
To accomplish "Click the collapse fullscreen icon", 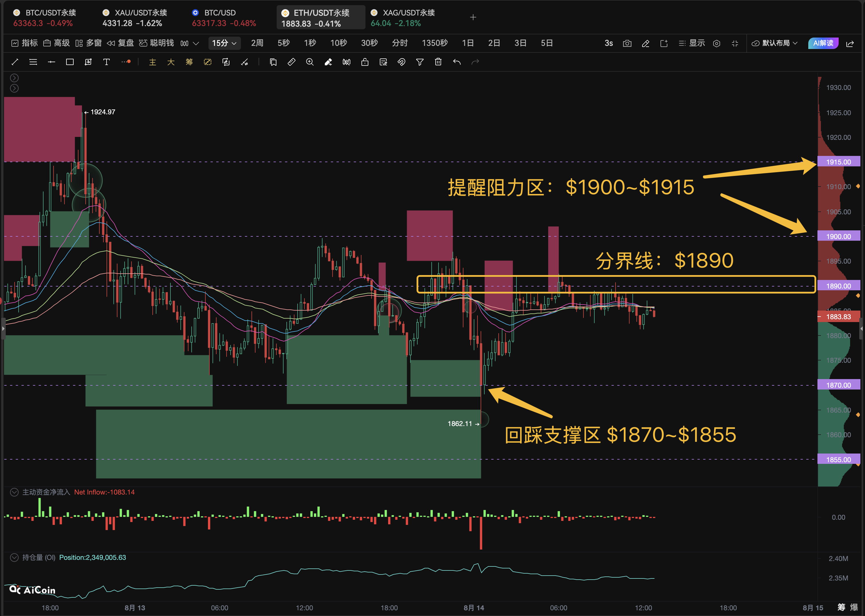I will coord(735,43).
